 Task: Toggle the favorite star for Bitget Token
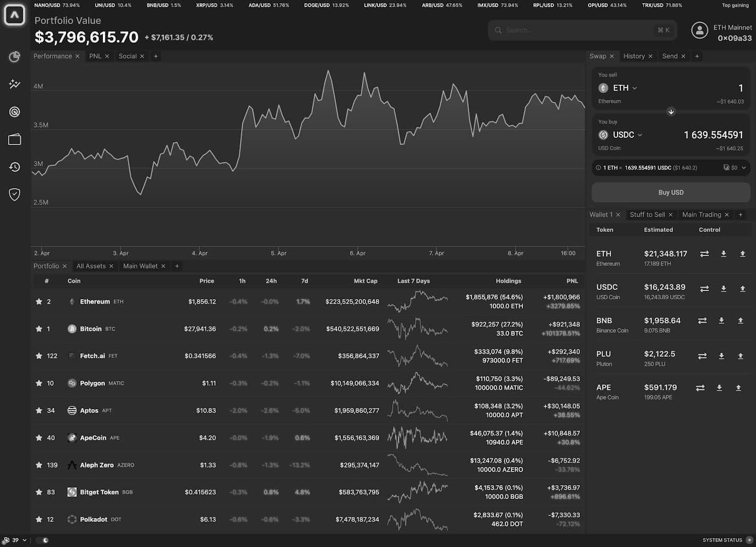click(x=39, y=492)
